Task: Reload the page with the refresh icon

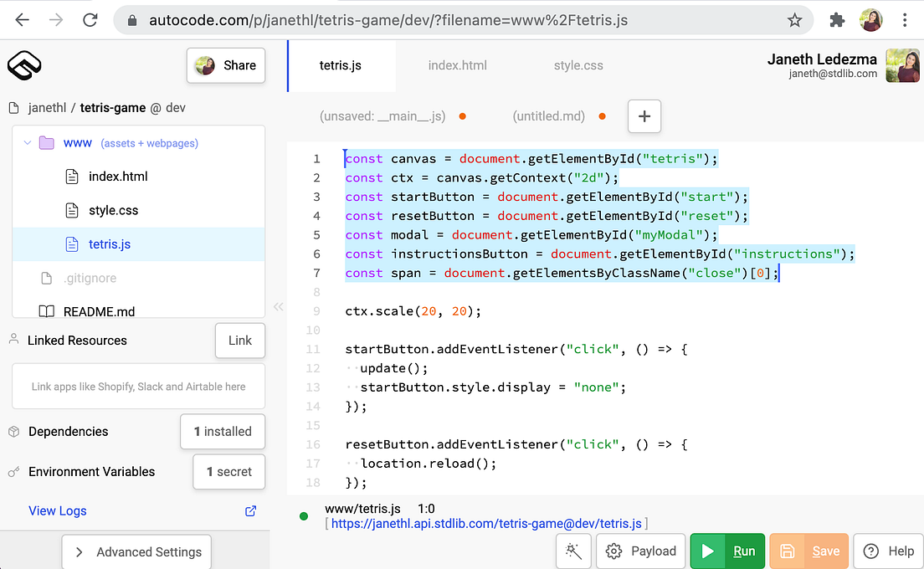Action: [x=90, y=19]
